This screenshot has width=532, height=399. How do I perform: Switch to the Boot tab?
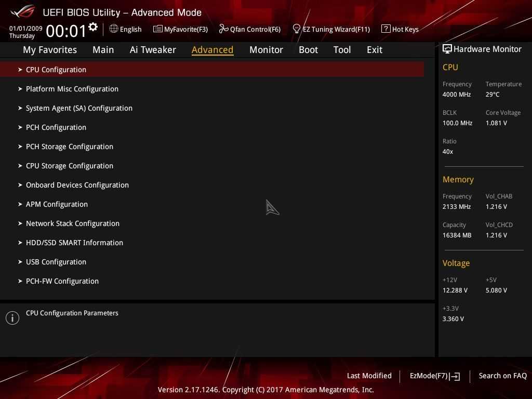point(308,50)
